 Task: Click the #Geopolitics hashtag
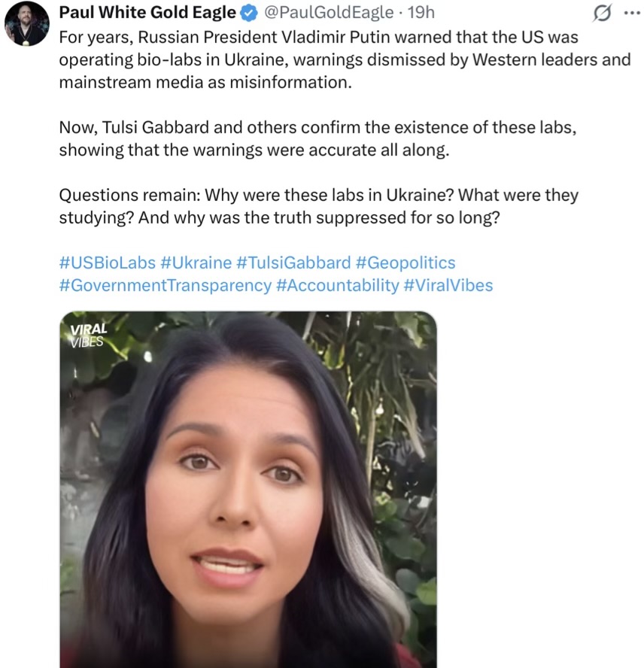pyautogui.click(x=406, y=263)
